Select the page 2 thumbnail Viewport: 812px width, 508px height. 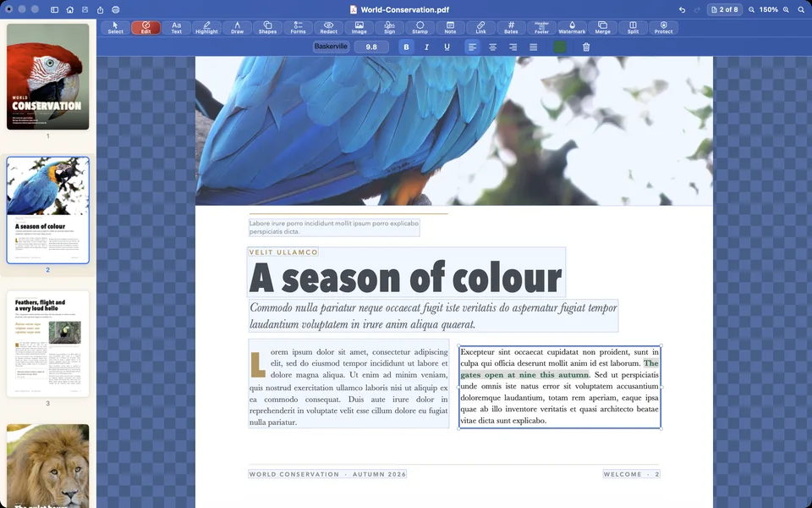pyautogui.click(x=47, y=210)
